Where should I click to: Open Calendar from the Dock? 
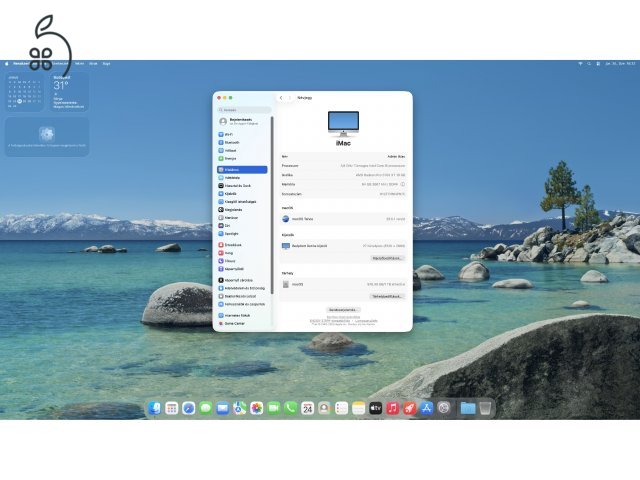point(308,408)
